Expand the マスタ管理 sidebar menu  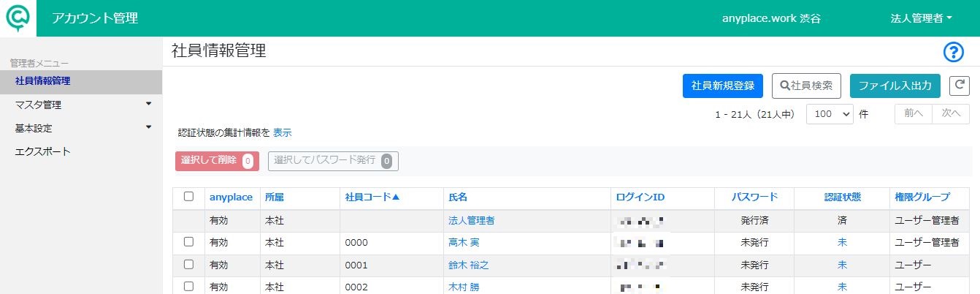[80, 105]
